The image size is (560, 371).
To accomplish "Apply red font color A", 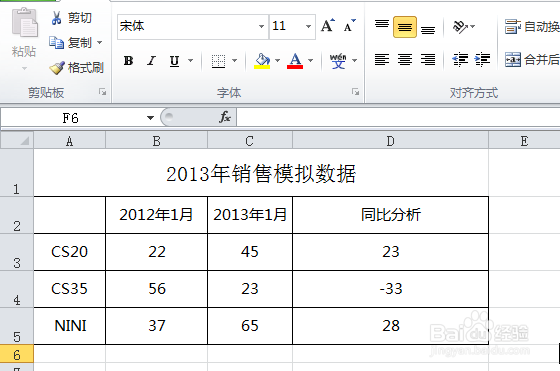I will click(x=295, y=61).
